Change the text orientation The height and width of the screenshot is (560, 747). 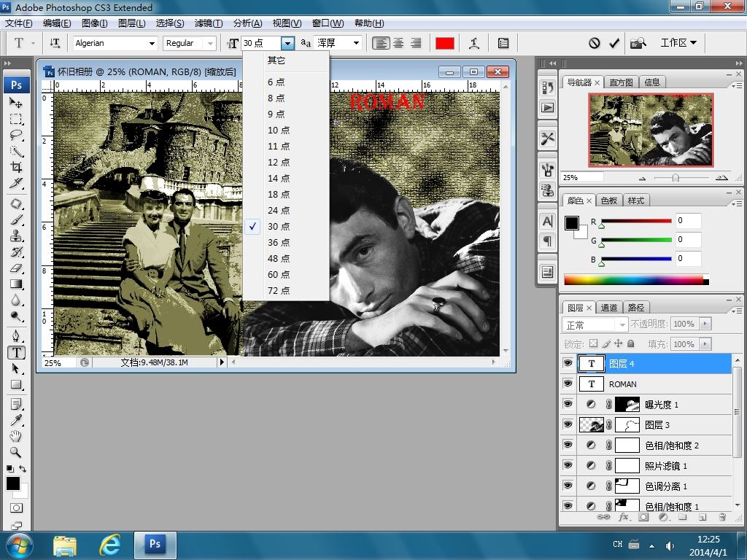(55, 43)
